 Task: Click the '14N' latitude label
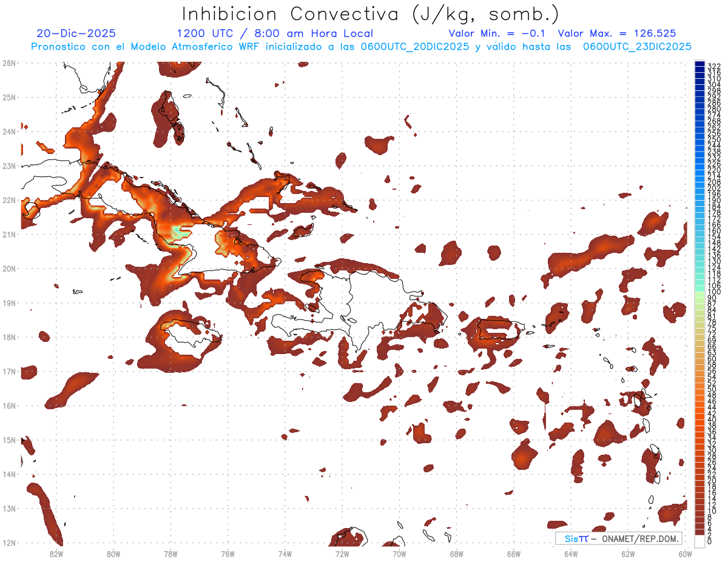coord(8,474)
